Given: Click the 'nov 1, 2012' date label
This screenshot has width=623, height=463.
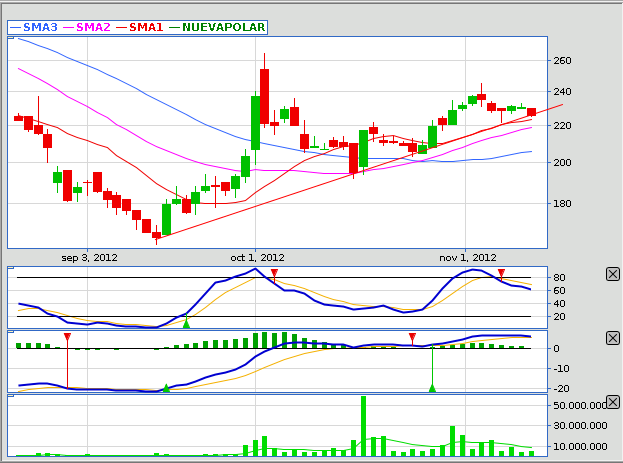Looking at the screenshot, I should 468,258.
